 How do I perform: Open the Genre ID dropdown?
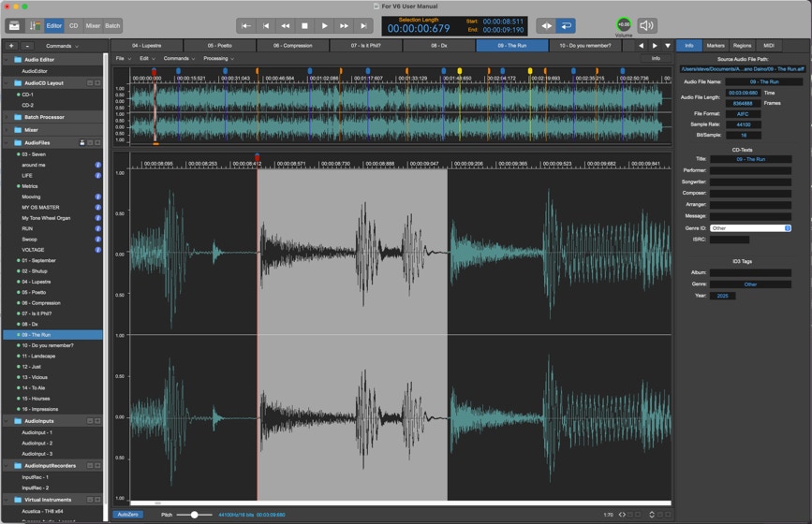(750, 228)
